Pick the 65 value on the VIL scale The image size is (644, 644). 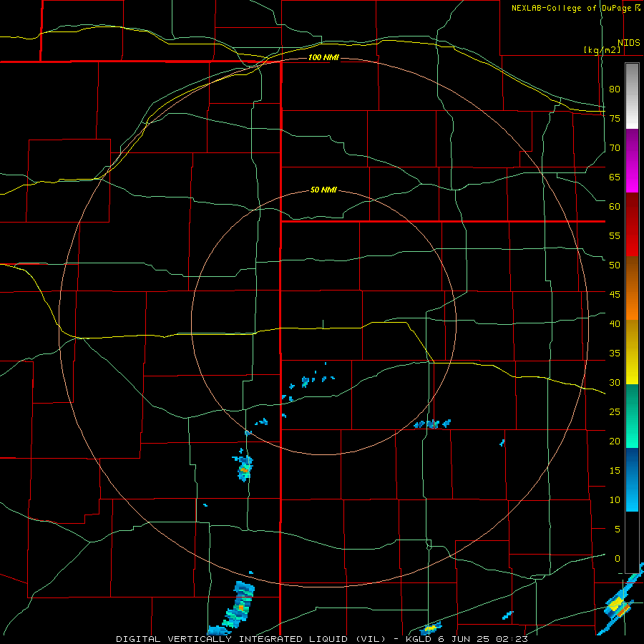615,177
